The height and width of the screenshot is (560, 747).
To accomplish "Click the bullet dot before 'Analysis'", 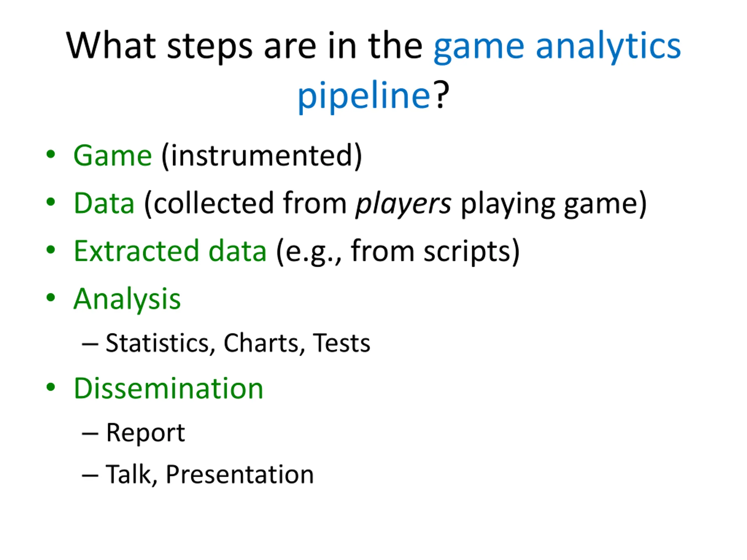I will pyautogui.click(x=51, y=298).
